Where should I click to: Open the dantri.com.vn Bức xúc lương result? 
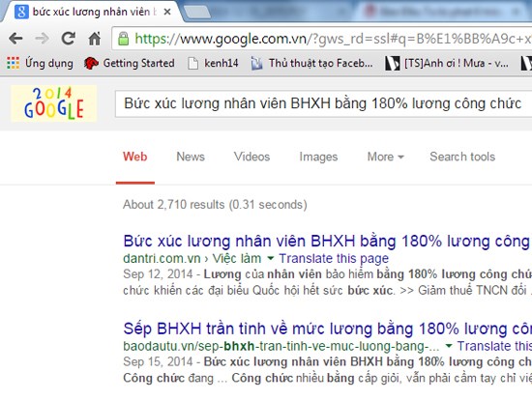[x=326, y=242]
